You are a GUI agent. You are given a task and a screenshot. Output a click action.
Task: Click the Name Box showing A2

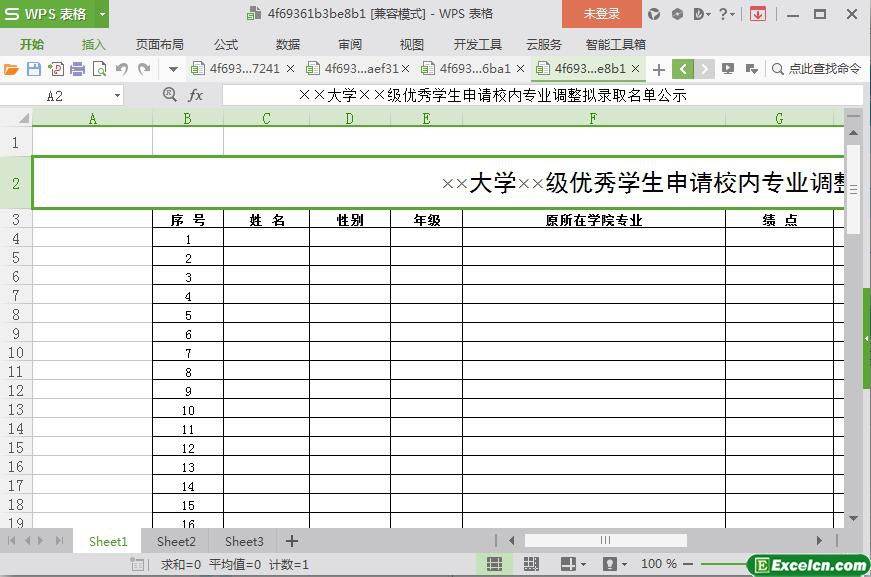(55, 96)
